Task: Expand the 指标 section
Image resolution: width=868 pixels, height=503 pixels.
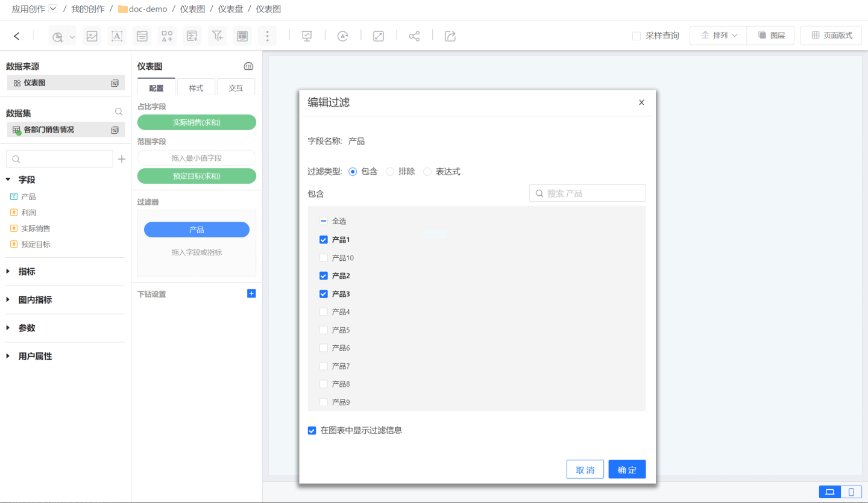Action: click(27, 272)
